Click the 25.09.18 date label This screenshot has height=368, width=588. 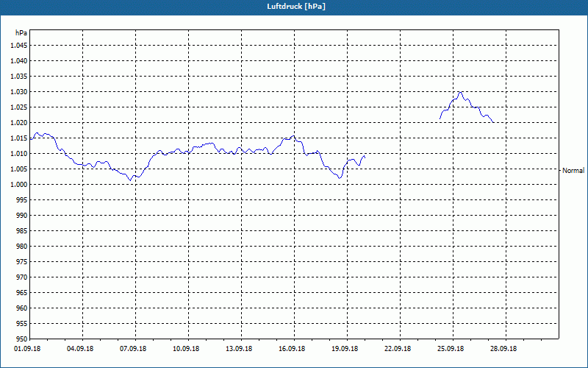[x=451, y=348]
